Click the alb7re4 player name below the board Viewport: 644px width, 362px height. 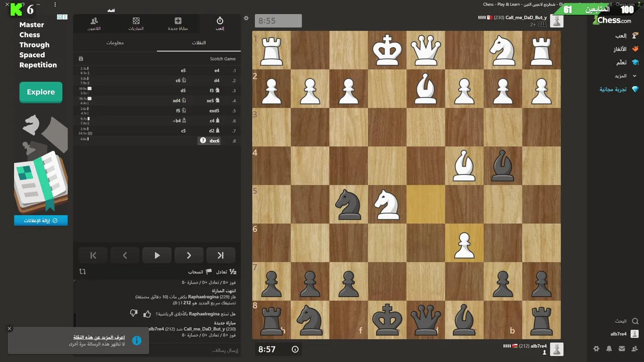pos(538,346)
